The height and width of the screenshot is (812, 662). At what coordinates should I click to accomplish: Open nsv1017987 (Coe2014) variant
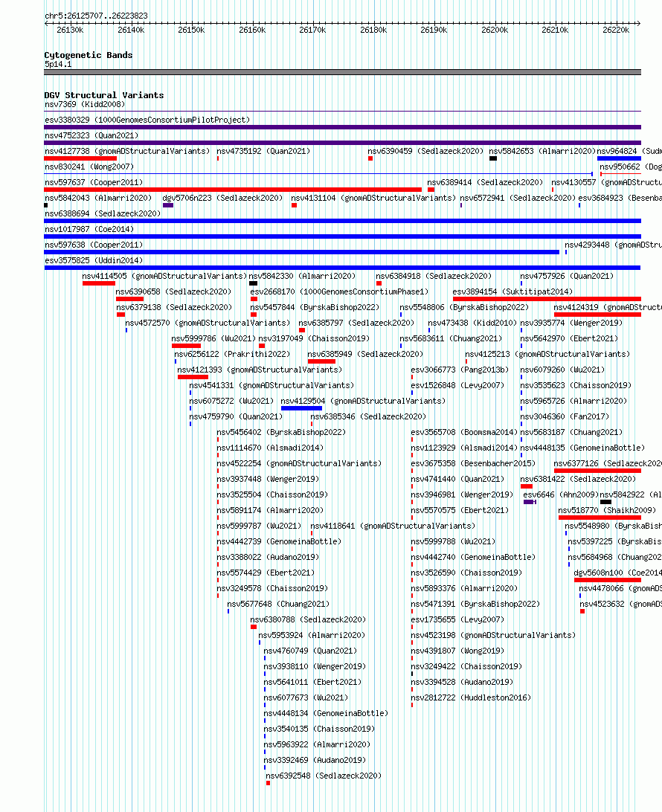[89, 228]
